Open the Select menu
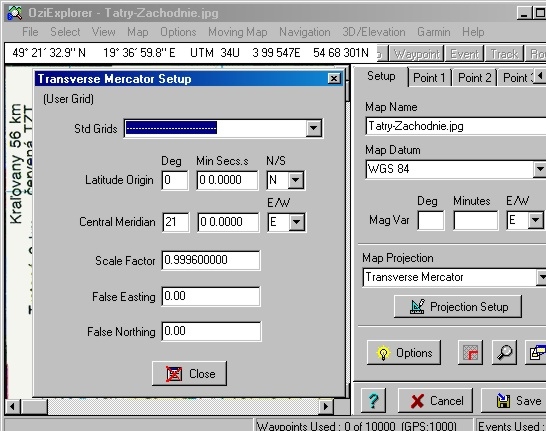 (65, 32)
